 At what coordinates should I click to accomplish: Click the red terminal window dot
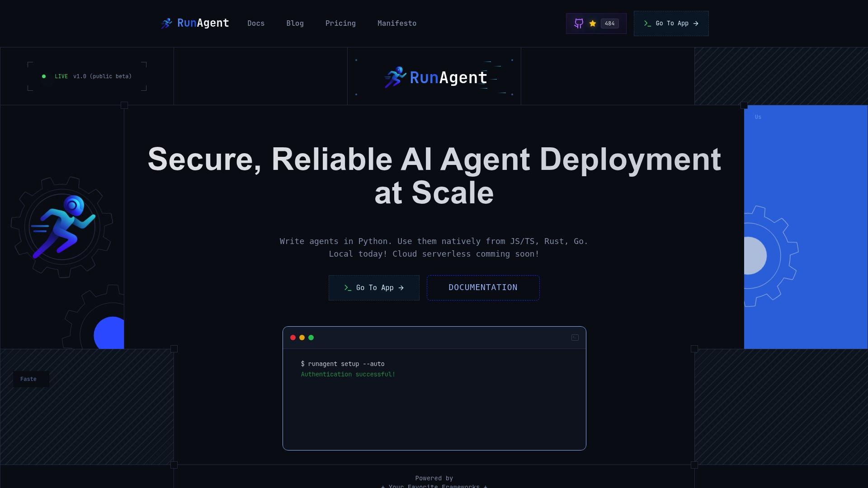(293, 338)
